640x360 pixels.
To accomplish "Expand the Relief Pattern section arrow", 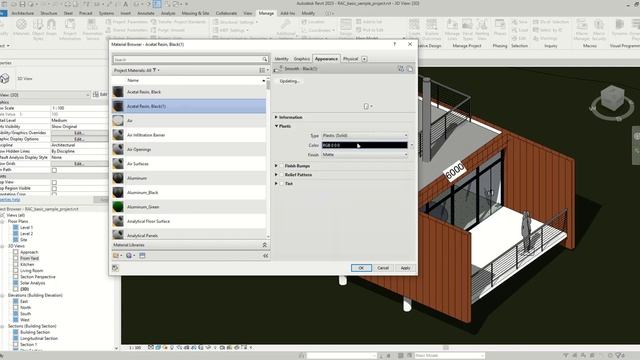I will click(276, 175).
